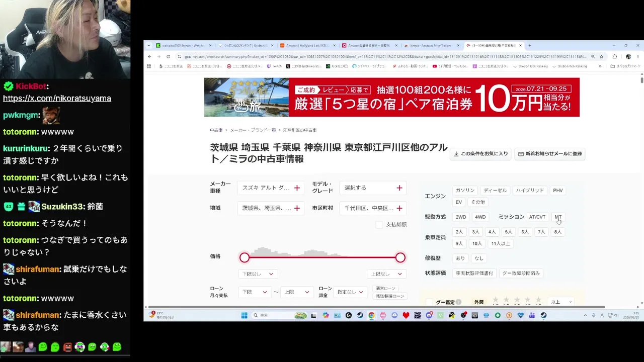This screenshot has width=644, height=362.
Task: Open the first Shobon Kick Ranking bookmark
Action: 530,66
